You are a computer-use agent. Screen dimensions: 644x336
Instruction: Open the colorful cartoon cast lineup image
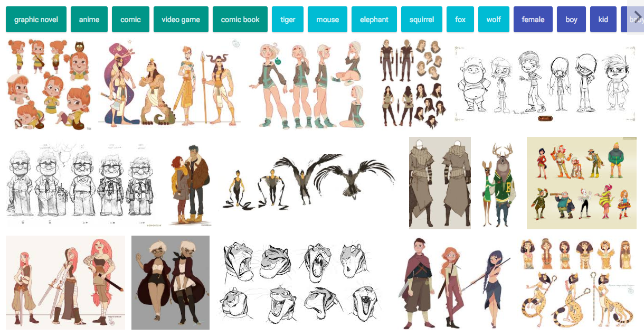[x=582, y=183]
